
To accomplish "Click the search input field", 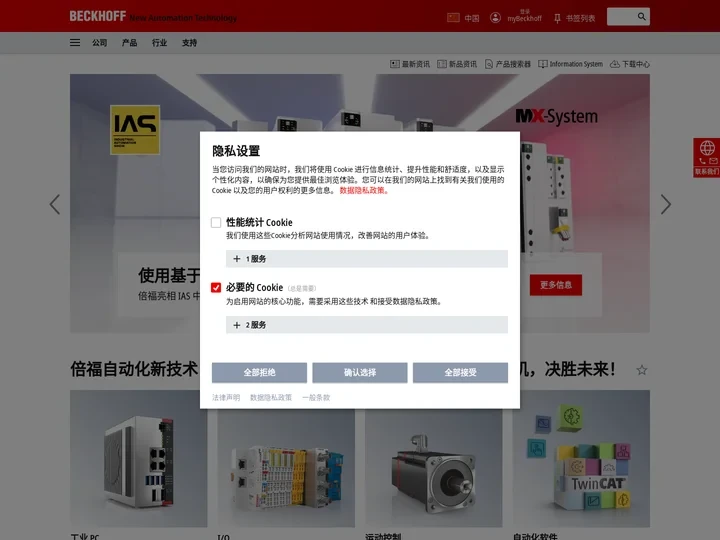I will point(621,17).
